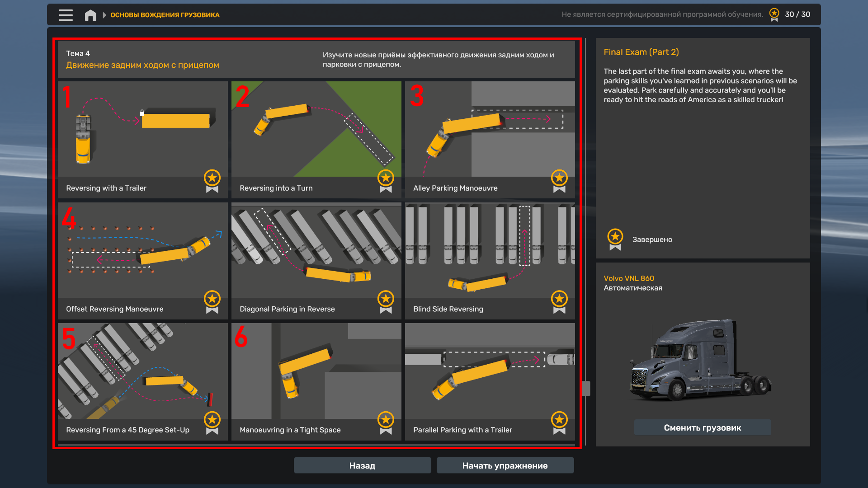This screenshot has width=868, height=488.
Task: Open the Основы вождения грузовика breadcrumb
Action: coord(165,15)
